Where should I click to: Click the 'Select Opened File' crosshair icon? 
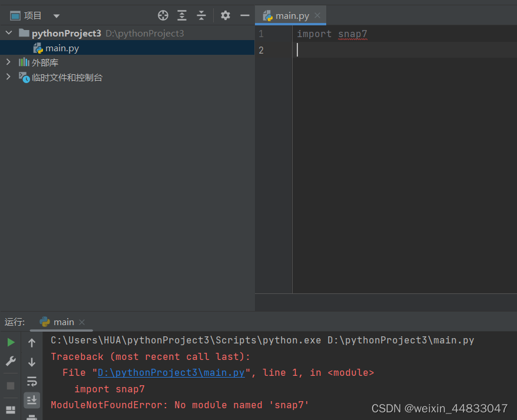[163, 16]
